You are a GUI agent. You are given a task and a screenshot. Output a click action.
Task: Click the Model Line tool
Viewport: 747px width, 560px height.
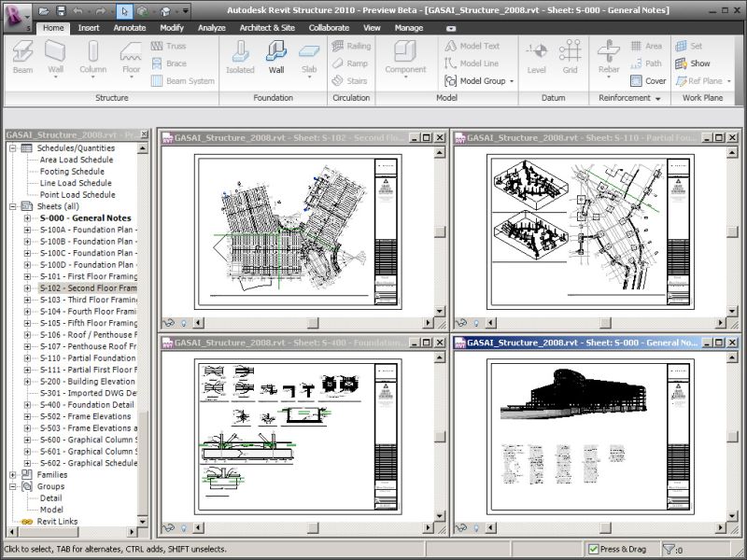coord(472,63)
